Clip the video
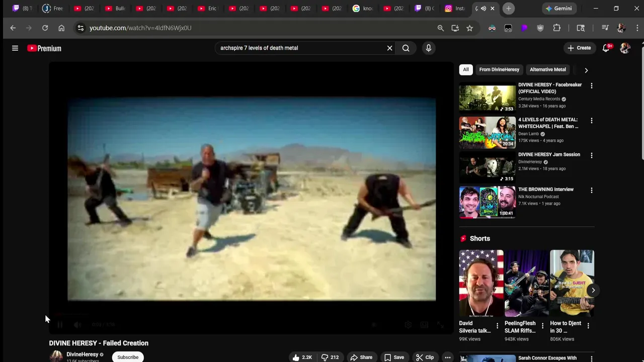 [x=425, y=357]
